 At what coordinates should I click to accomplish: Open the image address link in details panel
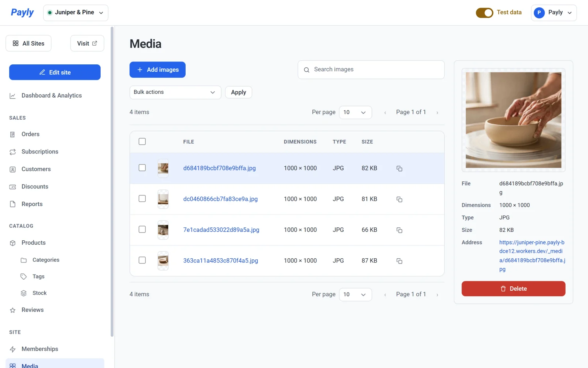tap(532, 256)
